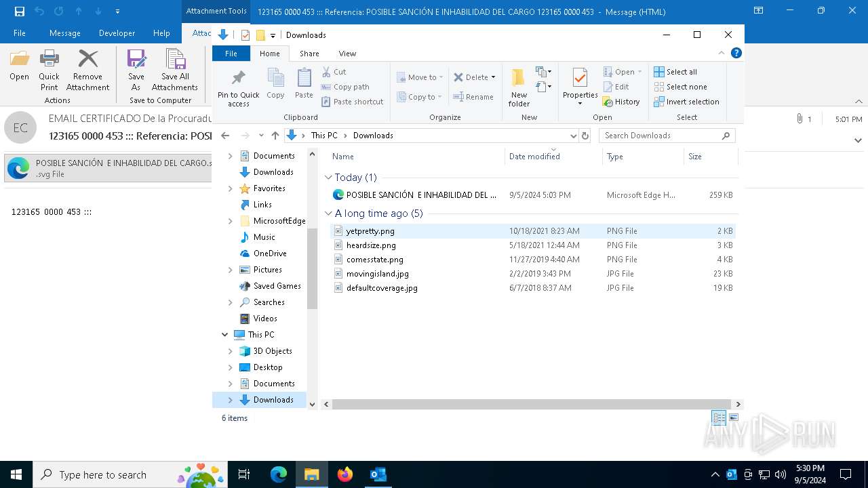Click Remove Attachment in Outlook
868x488 pixels.
click(87, 70)
